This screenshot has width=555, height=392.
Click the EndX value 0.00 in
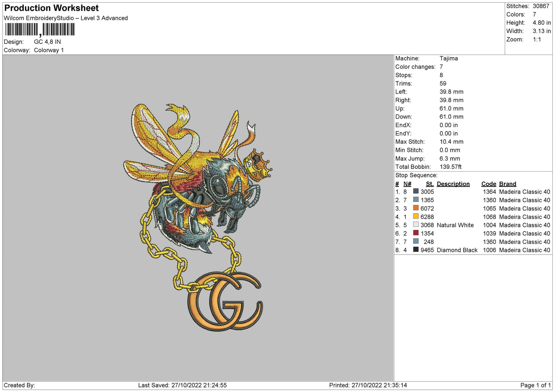point(449,125)
